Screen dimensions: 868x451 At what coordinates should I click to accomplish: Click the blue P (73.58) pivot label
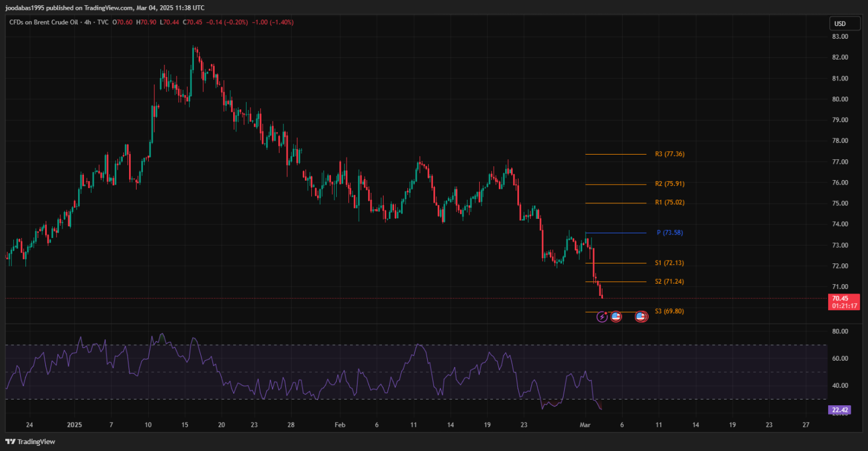pos(670,233)
